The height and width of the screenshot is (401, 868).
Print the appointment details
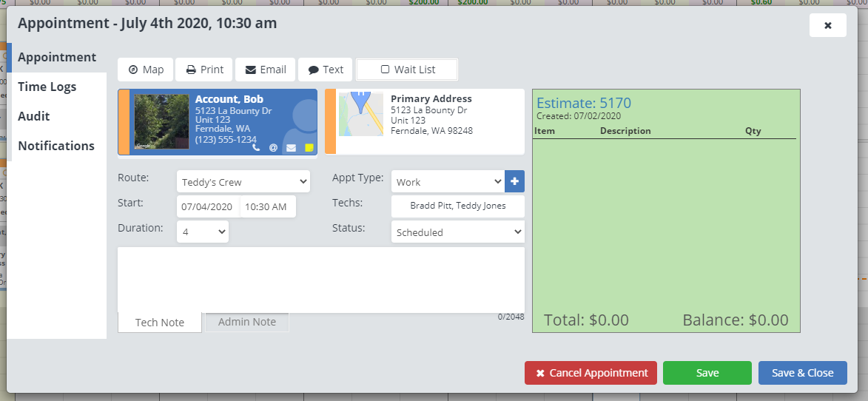click(204, 70)
